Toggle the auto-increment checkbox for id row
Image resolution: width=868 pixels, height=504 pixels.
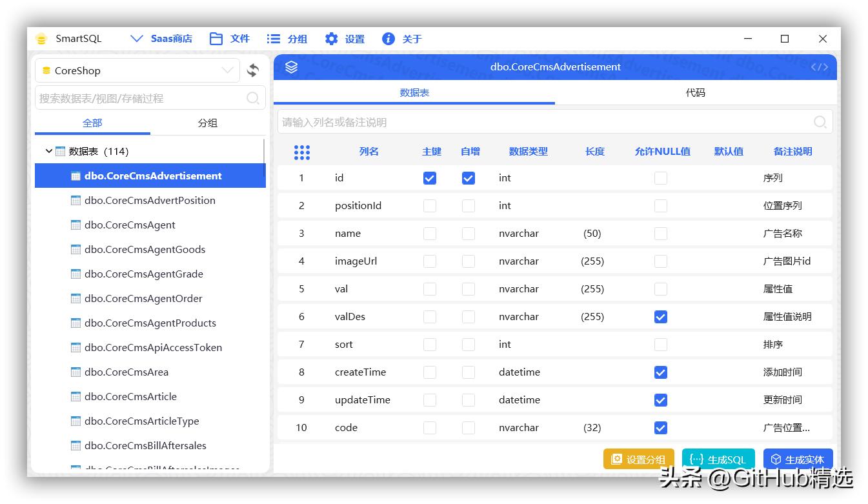point(469,178)
